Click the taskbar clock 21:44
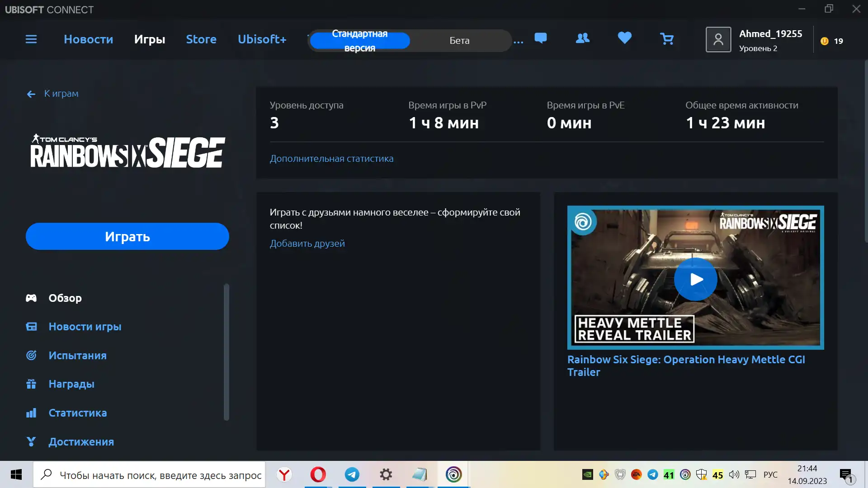 pos(807,468)
